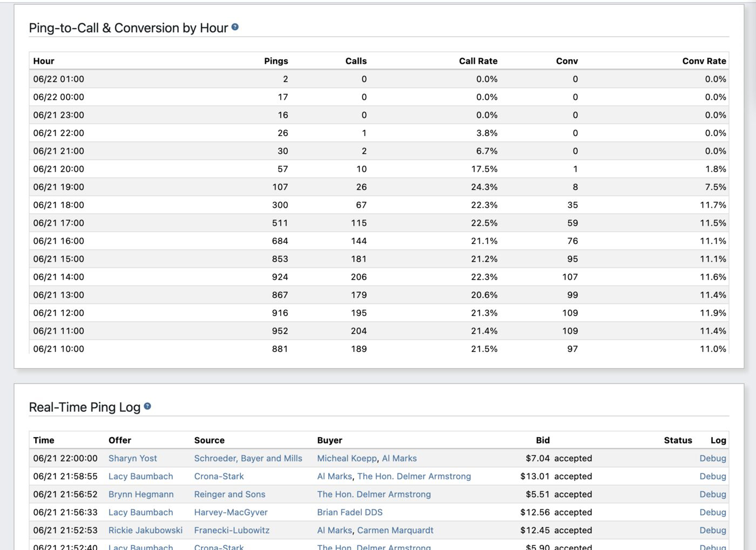Screen dimensions: 756x550
Task: Open Debug log for the 21:52:53 ping
Action: 713,530
